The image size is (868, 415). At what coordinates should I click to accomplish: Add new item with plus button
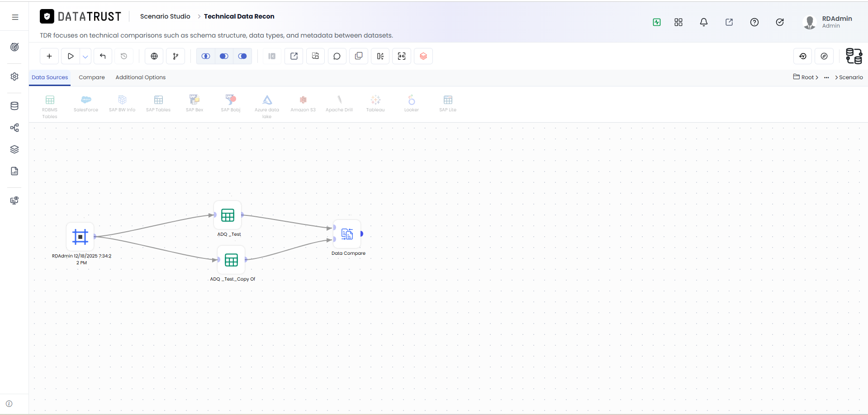(49, 56)
